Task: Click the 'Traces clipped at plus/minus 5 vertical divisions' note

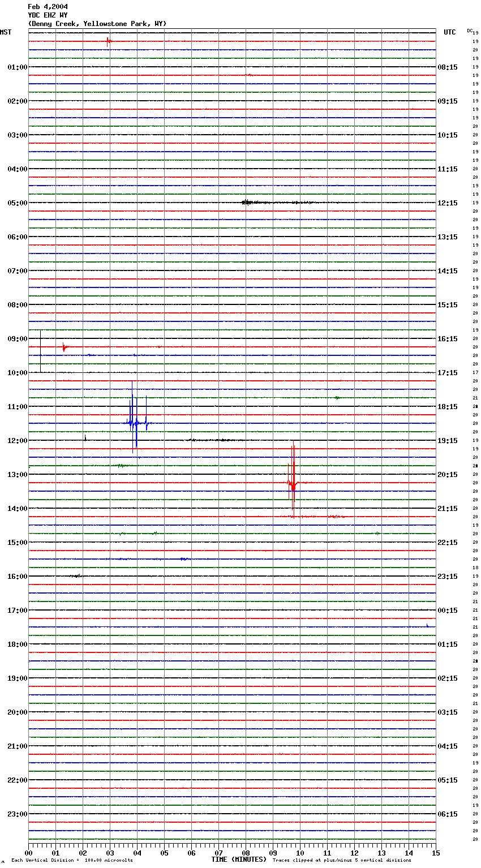Action: coord(342,861)
